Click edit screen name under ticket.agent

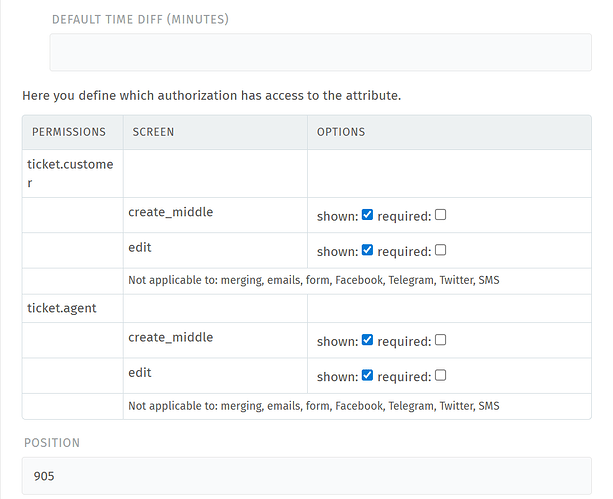pyautogui.click(x=140, y=372)
